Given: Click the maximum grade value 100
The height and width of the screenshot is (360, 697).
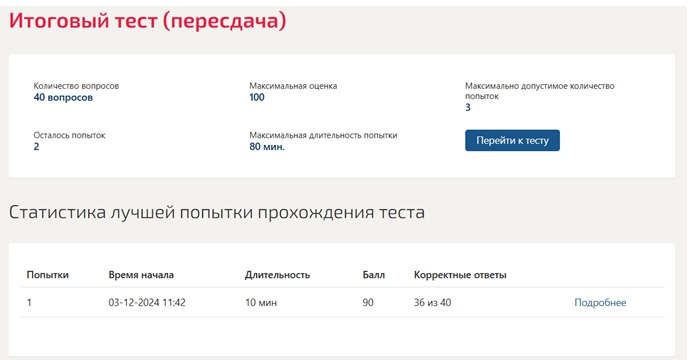Looking at the screenshot, I should pos(257,97).
